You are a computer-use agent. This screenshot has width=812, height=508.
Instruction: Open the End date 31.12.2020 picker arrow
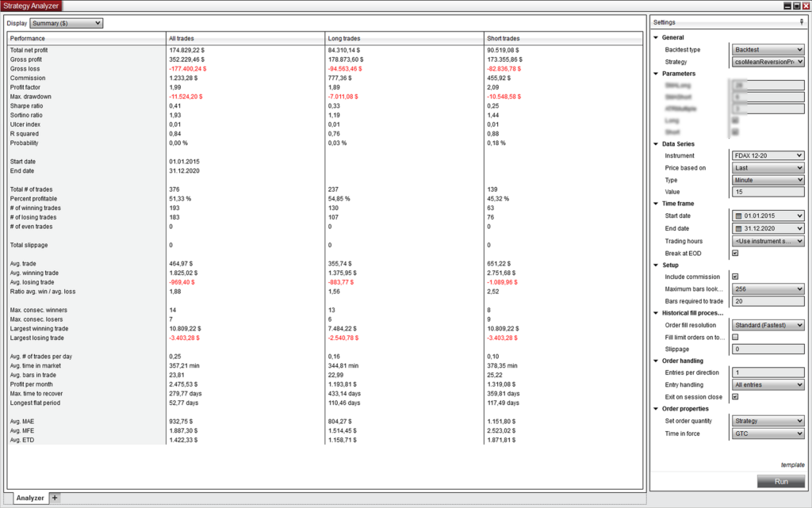coord(799,228)
